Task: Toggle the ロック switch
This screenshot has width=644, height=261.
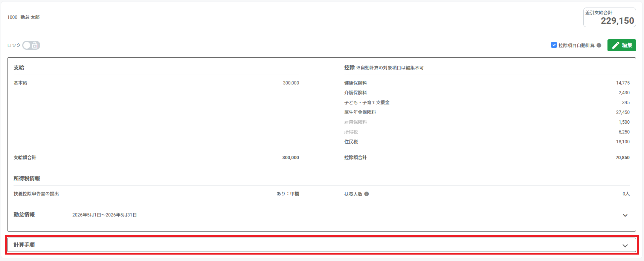Action: pyautogui.click(x=31, y=45)
